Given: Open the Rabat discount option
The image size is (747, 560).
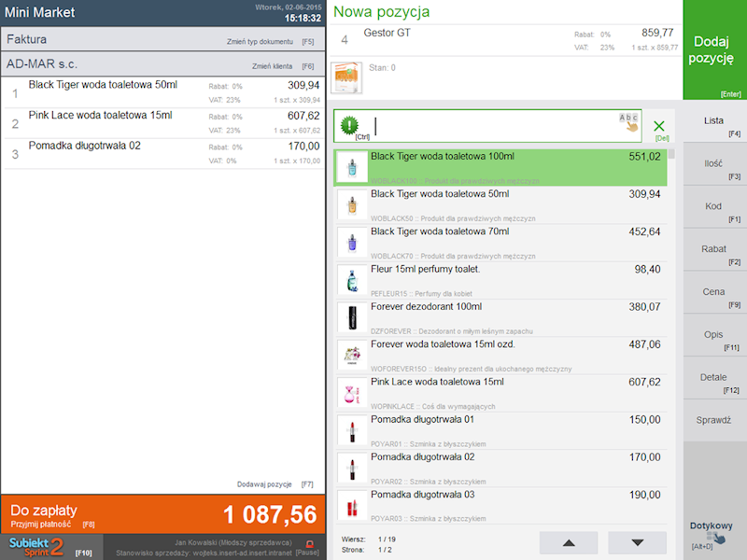Looking at the screenshot, I should tap(714, 254).
